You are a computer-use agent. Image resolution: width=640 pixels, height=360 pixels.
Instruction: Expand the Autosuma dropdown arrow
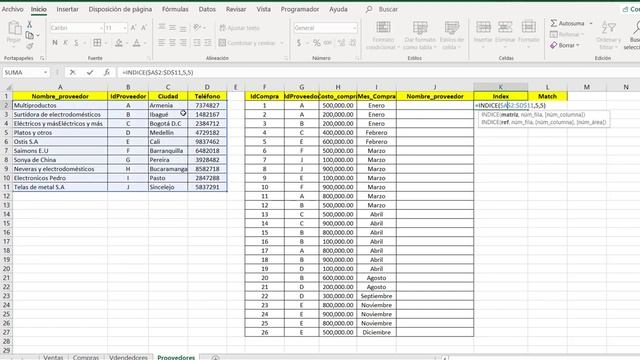tap(591, 23)
